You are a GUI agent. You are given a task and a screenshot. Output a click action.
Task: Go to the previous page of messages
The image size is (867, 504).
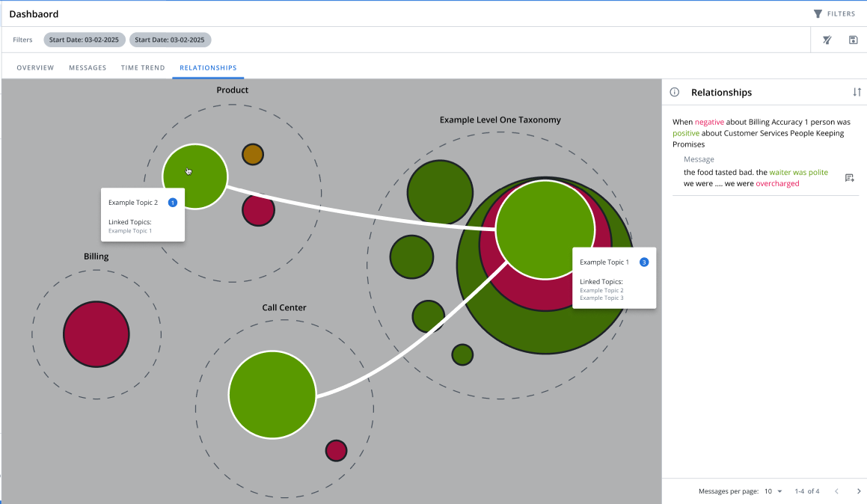836,491
